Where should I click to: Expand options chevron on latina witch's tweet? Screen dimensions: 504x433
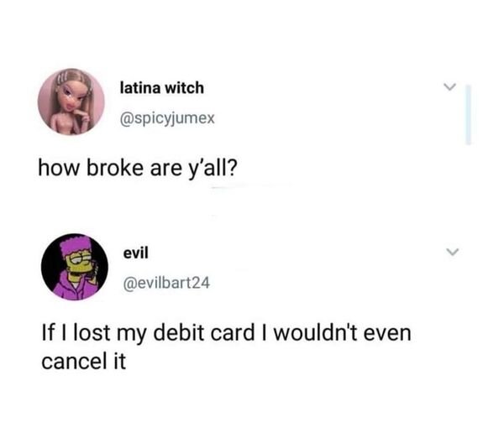(449, 86)
